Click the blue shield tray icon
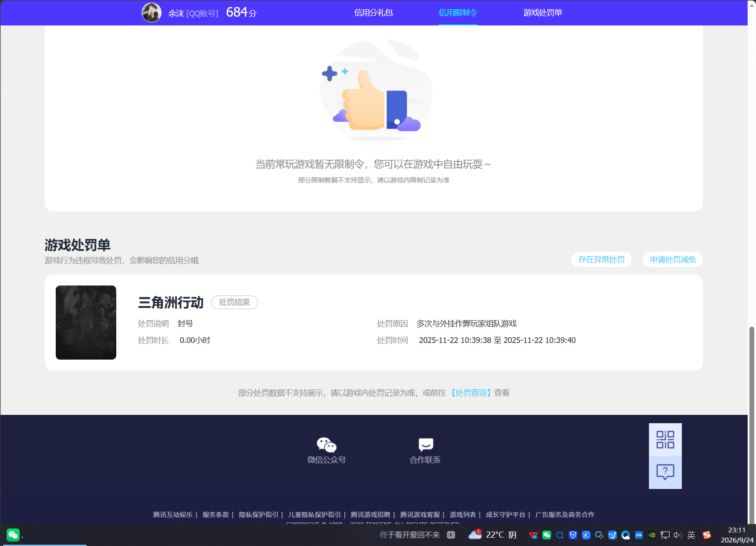Image resolution: width=756 pixels, height=546 pixels. pos(573,535)
